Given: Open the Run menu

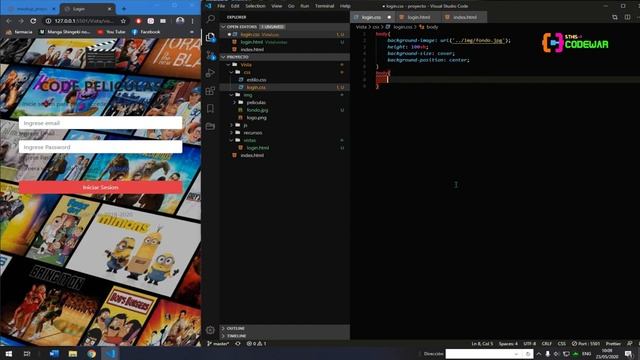Looking at the screenshot, I should 304,6.
